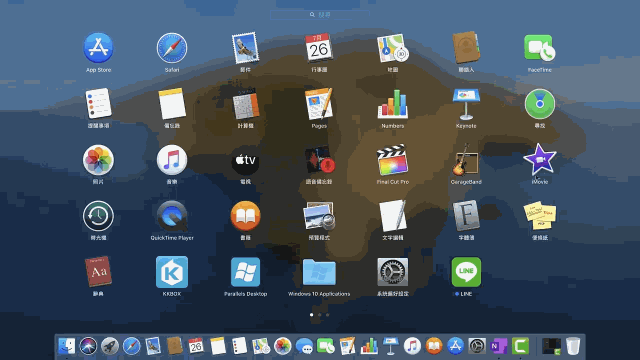Open the Photos app in Launchpad grid
The height and width of the screenshot is (360, 640).
pos(98,160)
